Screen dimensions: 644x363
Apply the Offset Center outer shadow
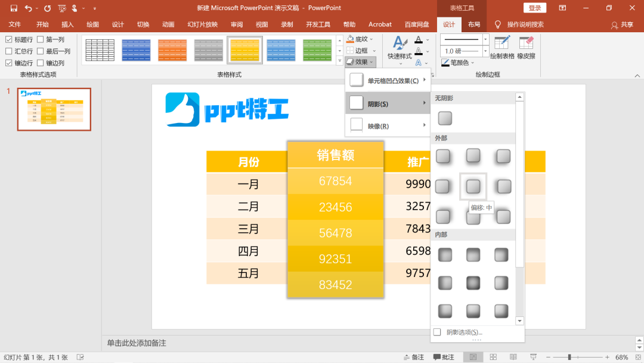[x=473, y=186]
